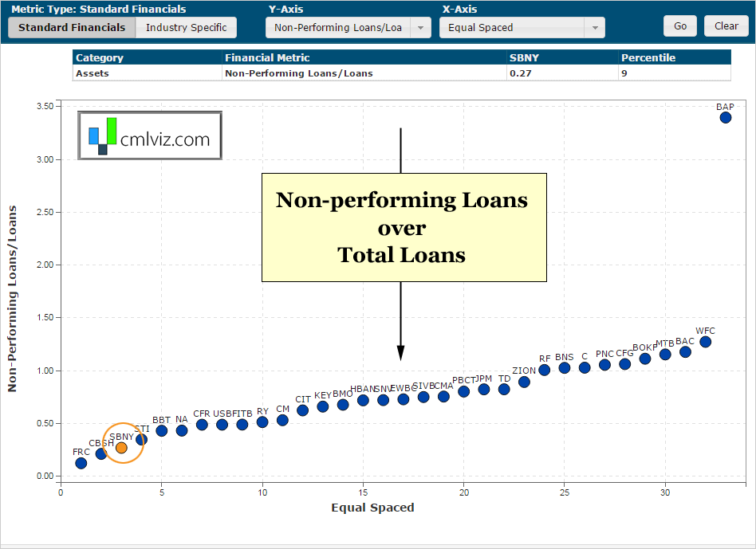Click the USB data point

(x=222, y=424)
